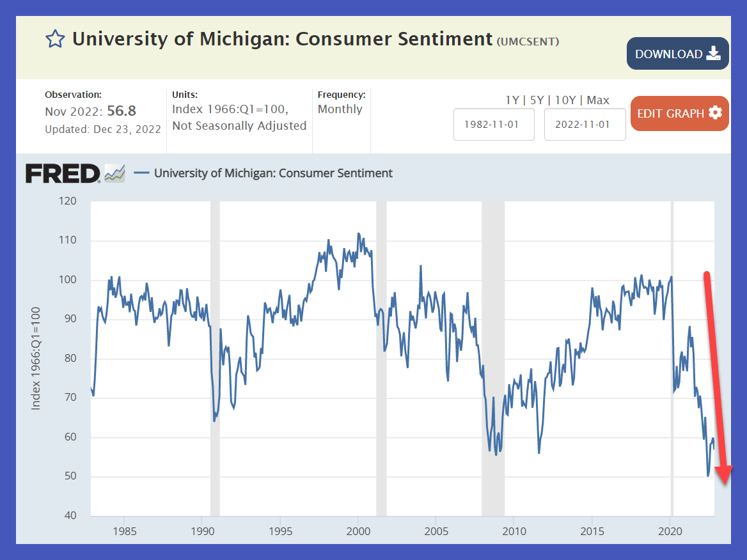Image resolution: width=747 pixels, height=560 pixels.
Task: Show the Max date range
Action: click(598, 100)
